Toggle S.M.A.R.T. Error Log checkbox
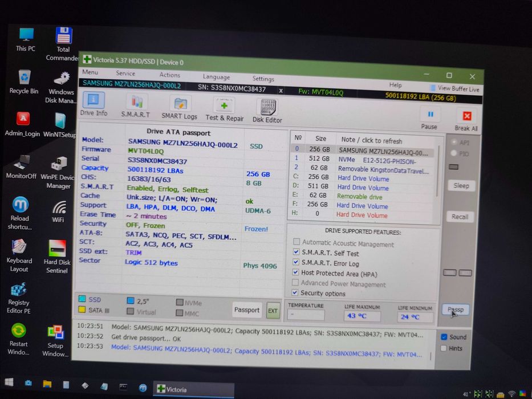Screen dimensions: 532x399 coord(295,262)
